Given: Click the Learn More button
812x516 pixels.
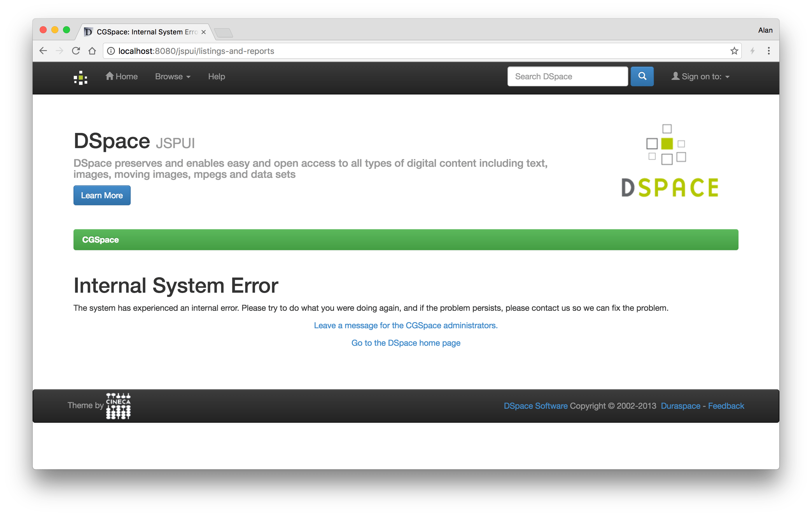Looking at the screenshot, I should point(102,196).
